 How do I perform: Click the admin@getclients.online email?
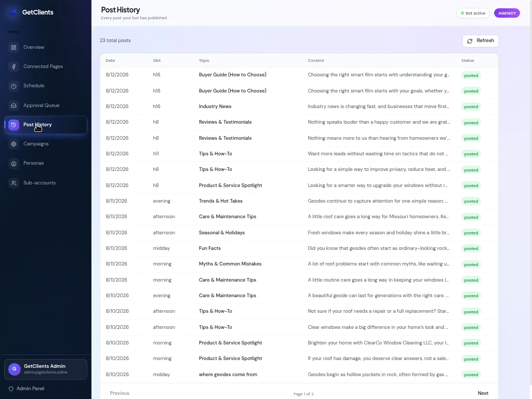point(46,372)
